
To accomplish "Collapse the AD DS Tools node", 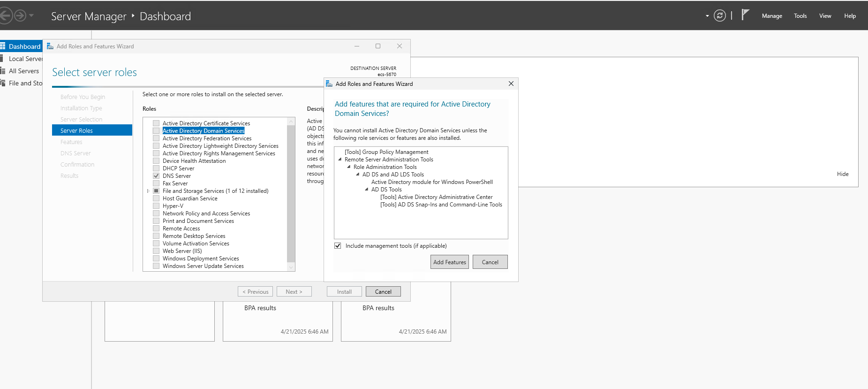I will (367, 190).
